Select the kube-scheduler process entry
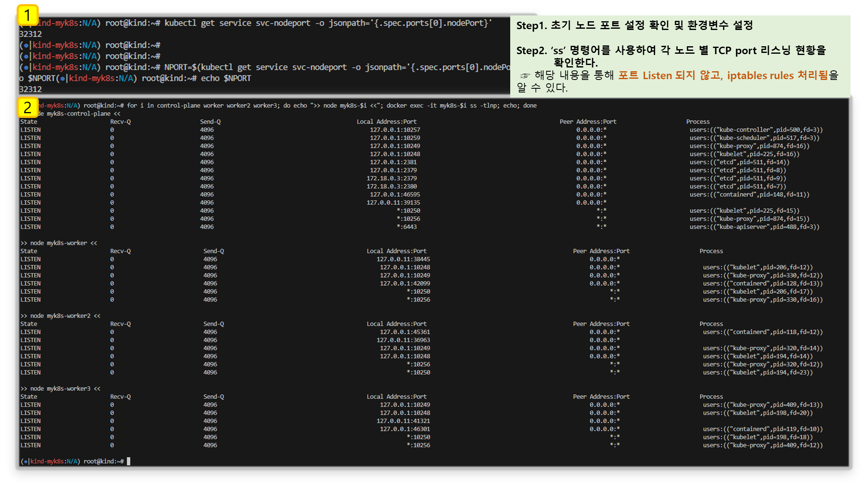Image resolution: width=868 pixels, height=489 pixels. (754, 138)
